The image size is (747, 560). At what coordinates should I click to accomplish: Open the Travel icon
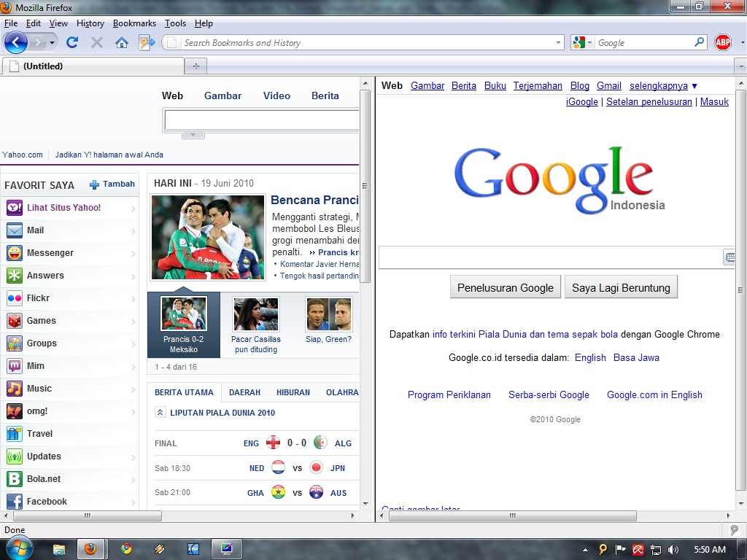pos(15,434)
